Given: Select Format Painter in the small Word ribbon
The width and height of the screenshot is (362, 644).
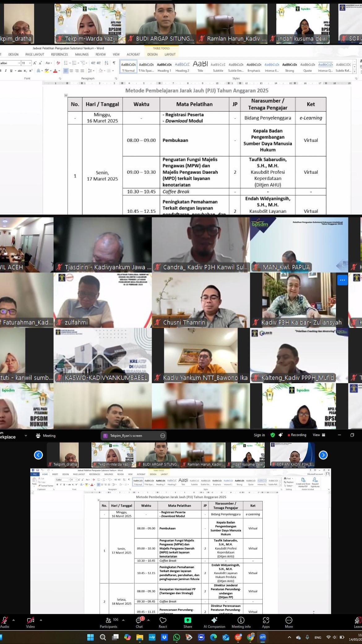Looking at the screenshot, I should pos(46,485).
